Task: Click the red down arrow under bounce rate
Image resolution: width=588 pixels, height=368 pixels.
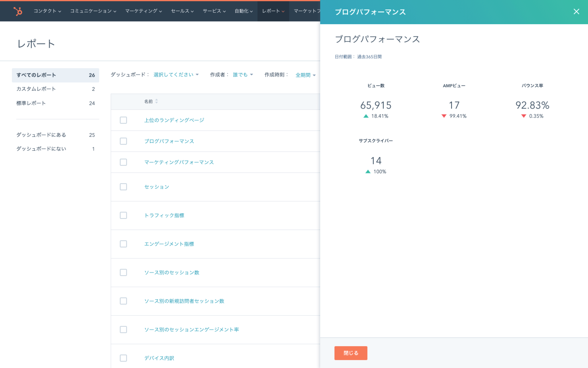Action: pyautogui.click(x=524, y=116)
